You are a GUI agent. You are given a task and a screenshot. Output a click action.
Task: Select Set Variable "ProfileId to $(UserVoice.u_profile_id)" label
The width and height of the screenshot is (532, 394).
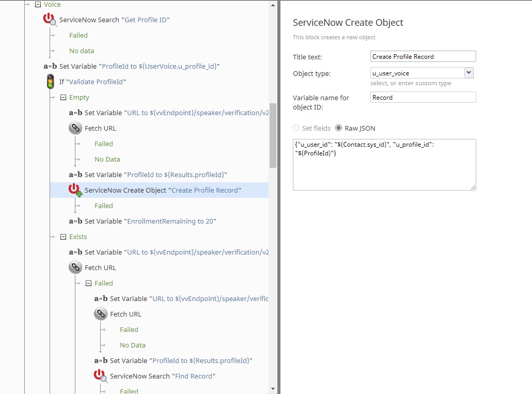pos(139,66)
